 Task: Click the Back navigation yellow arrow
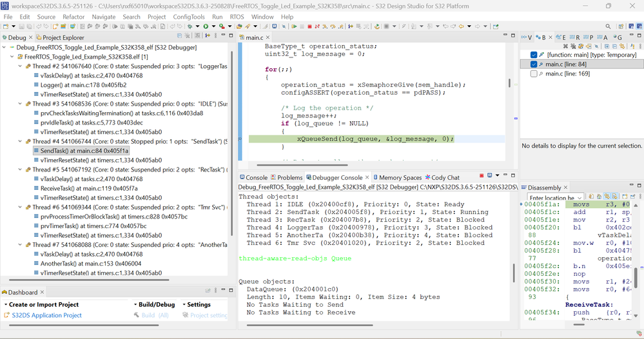(461, 26)
